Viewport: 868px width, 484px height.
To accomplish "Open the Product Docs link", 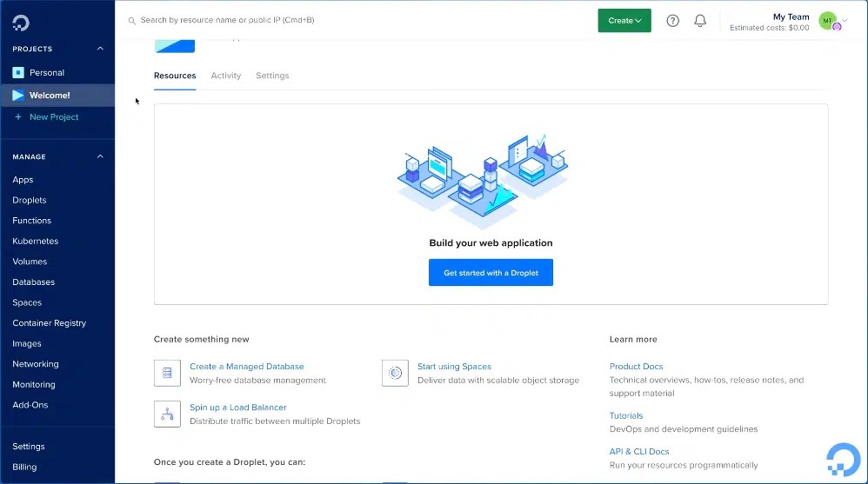I will tap(636, 366).
